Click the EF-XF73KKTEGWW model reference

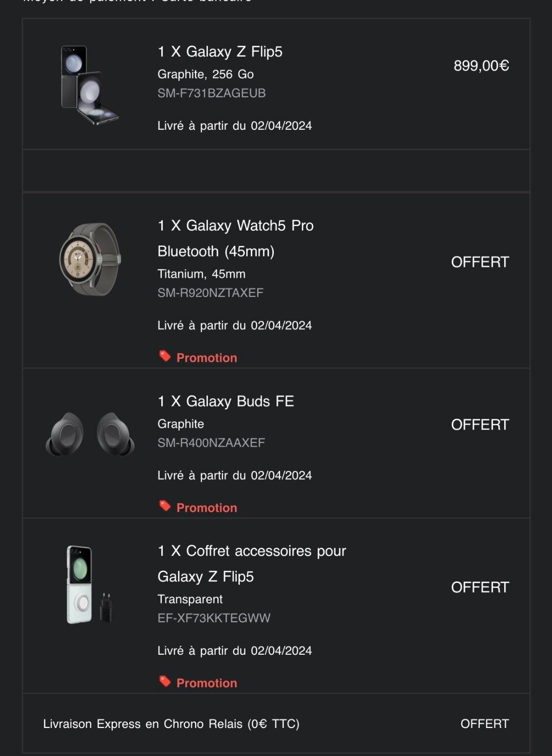pos(214,618)
